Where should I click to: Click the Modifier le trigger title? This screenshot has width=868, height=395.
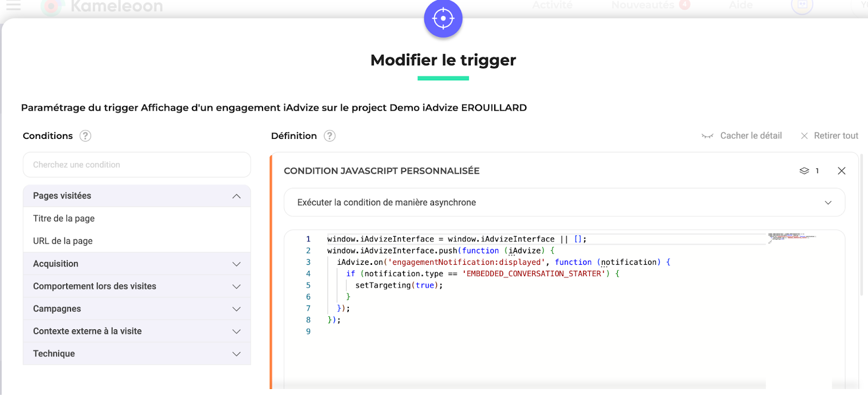[443, 60]
